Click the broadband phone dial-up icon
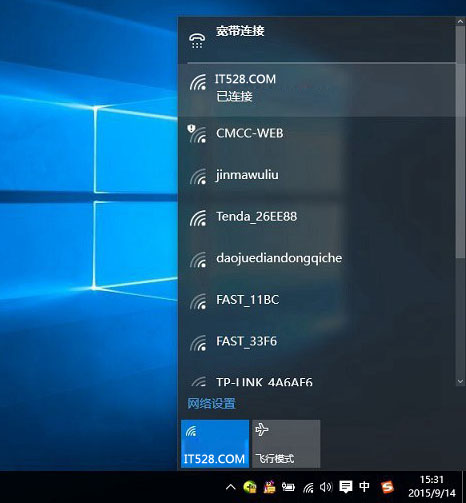The height and width of the screenshot is (503, 466). (197, 41)
